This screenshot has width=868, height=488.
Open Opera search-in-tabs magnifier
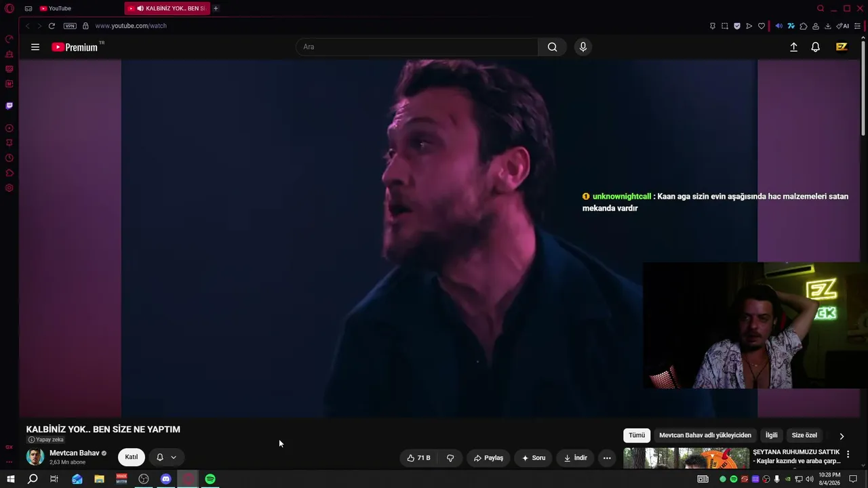(821, 8)
